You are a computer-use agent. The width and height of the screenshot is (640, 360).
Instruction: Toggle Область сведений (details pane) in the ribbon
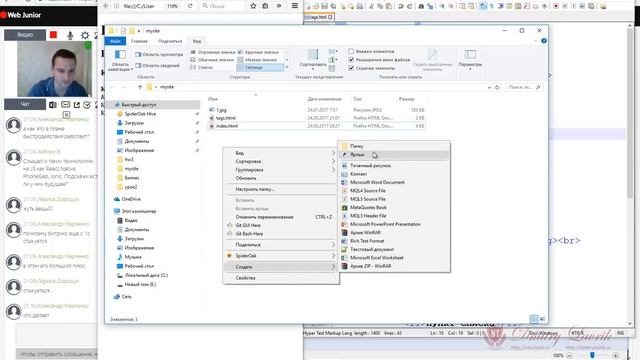157,65
